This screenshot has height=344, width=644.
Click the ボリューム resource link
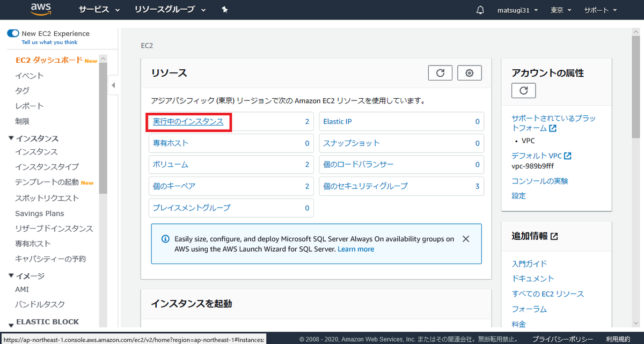(x=171, y=164)
